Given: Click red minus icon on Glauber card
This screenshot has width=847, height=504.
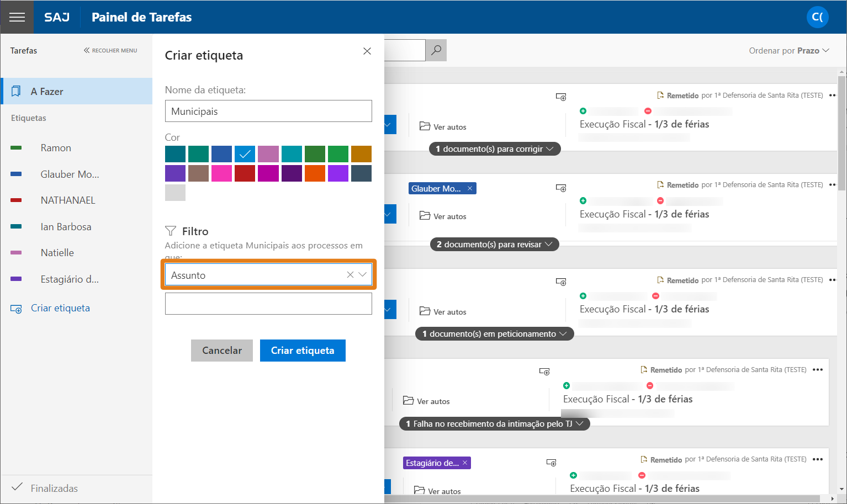Looking at the screenshot, I should (x=660, y=200).
